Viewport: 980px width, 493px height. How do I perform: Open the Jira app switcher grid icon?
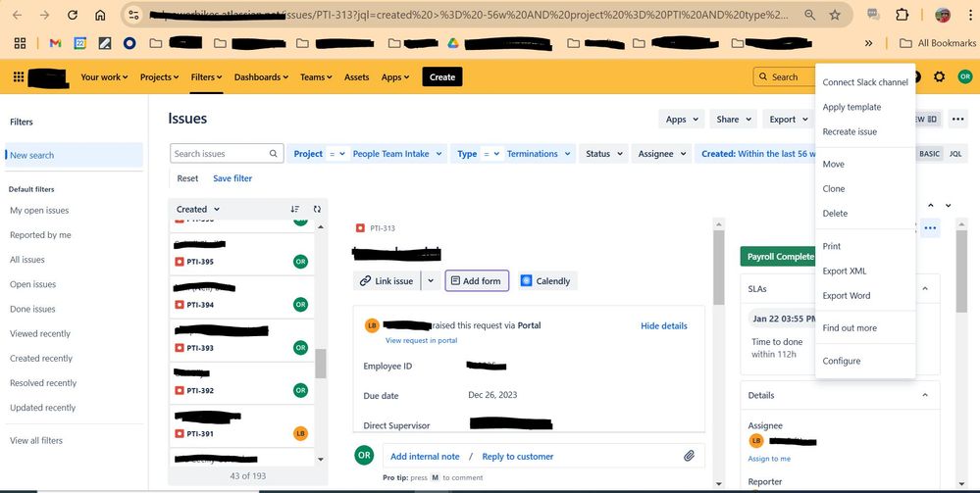point(19,76)
